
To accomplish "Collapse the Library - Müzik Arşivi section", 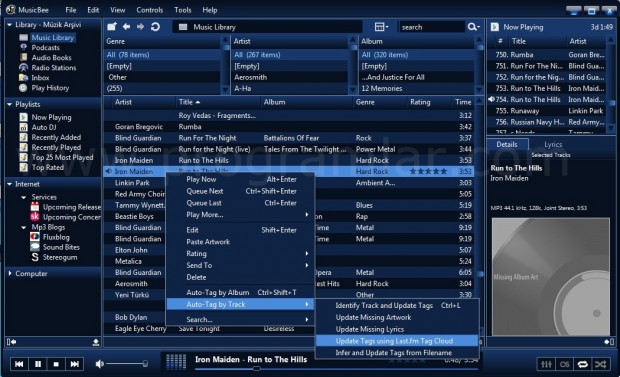I will (x=9, y=25).
